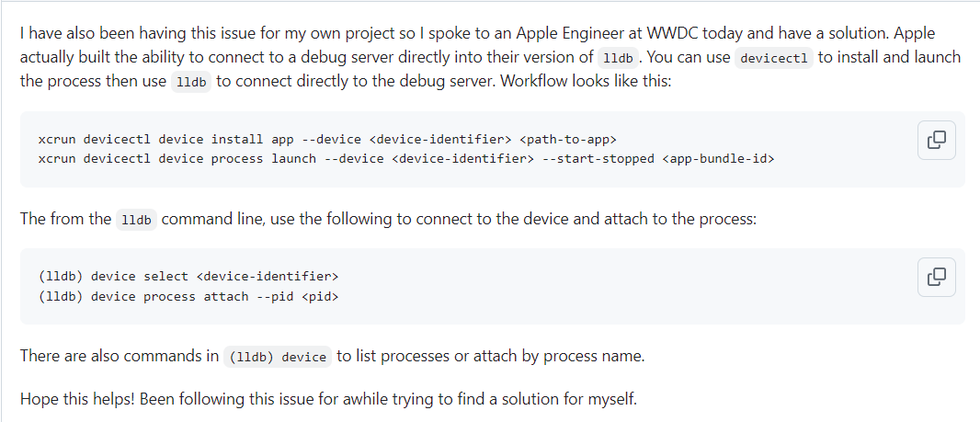Click the lldb tag after 'then use'
The image size is (980, 422).
(192, 83)
